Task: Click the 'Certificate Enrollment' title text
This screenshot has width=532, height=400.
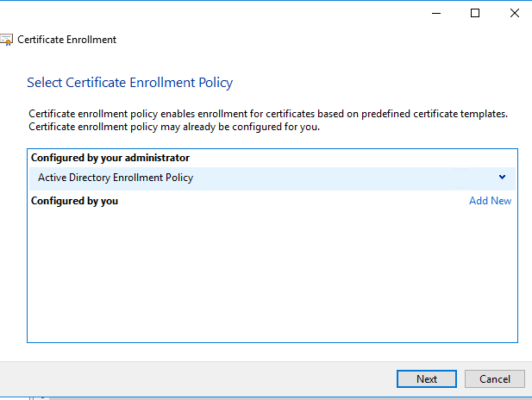Action: tap(67, 40)
